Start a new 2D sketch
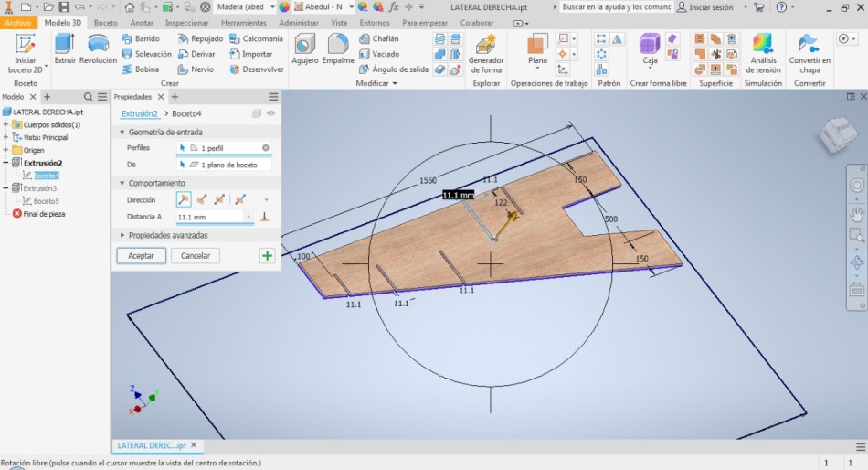 (x=25, y=54)
